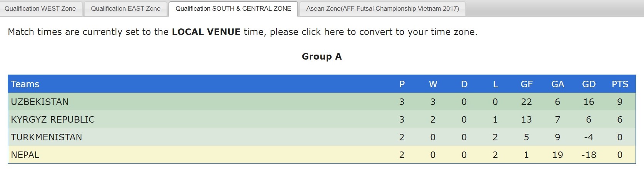Image resolution: width=644 pixels, height=188 pixels.
Task: Select Qualification SOUTH & CENTRAL ZONE tab
Action: point(233,8)
